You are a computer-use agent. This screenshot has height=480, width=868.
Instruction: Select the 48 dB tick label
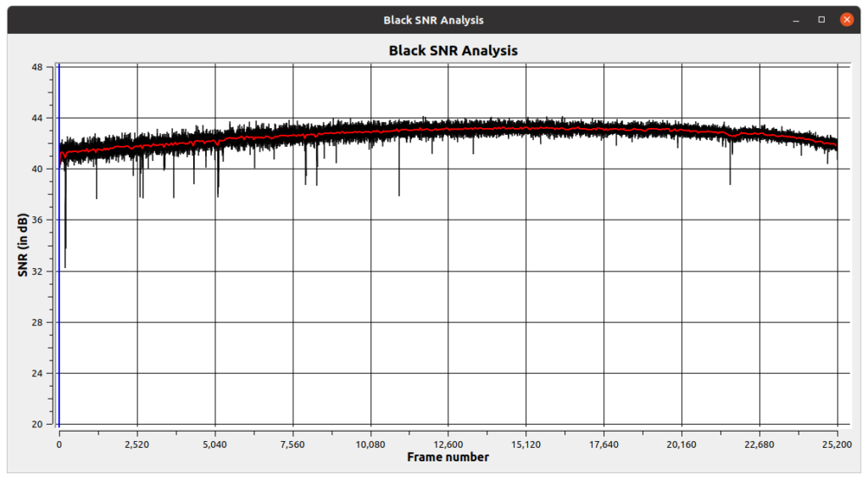(38, 67)
